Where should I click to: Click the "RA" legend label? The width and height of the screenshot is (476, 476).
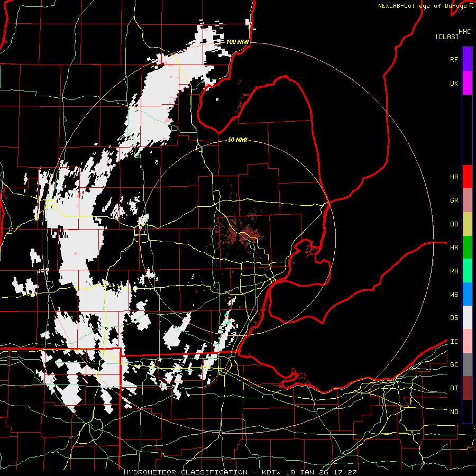tap(454, 271)
